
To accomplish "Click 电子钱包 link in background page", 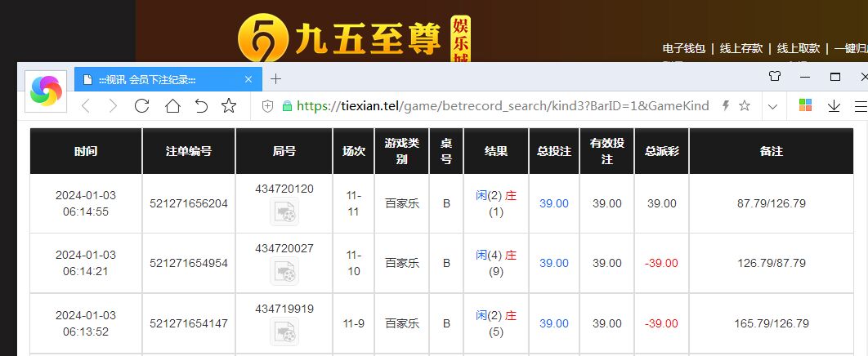I will 683,49.
